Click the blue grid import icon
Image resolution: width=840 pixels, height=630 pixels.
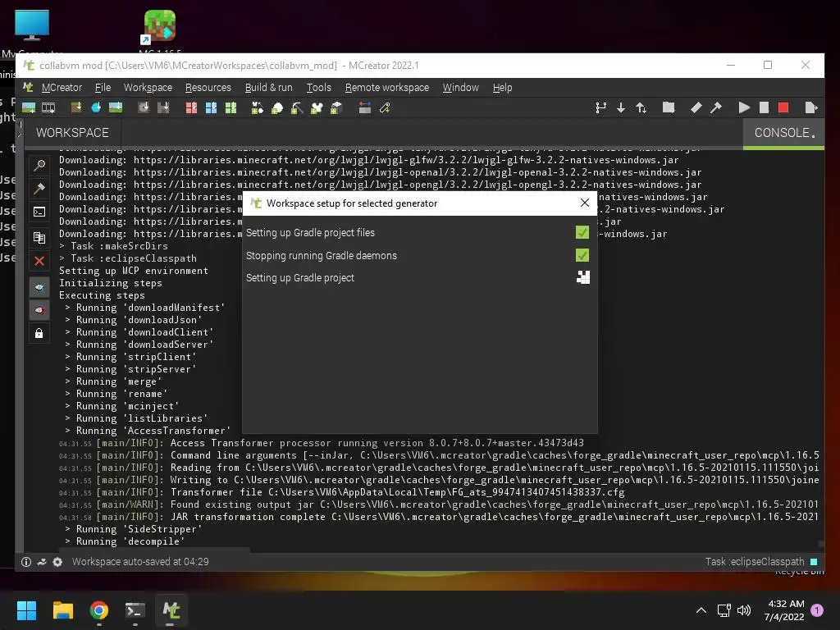211,108
